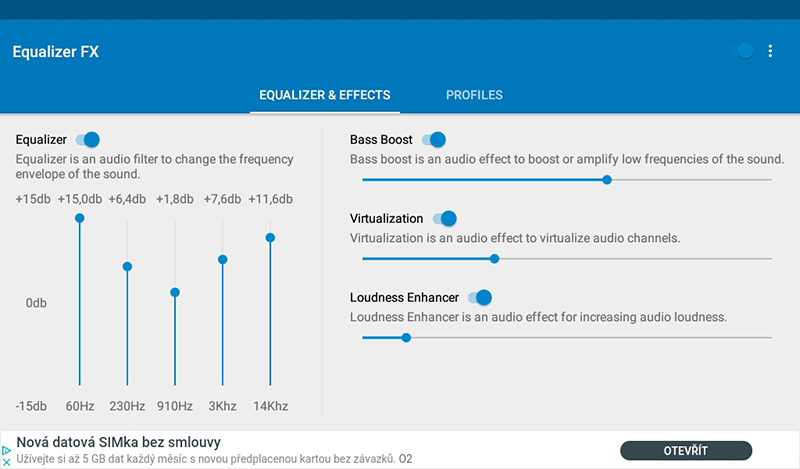Click the Virtualization slider handle

(x=494, y=258)
